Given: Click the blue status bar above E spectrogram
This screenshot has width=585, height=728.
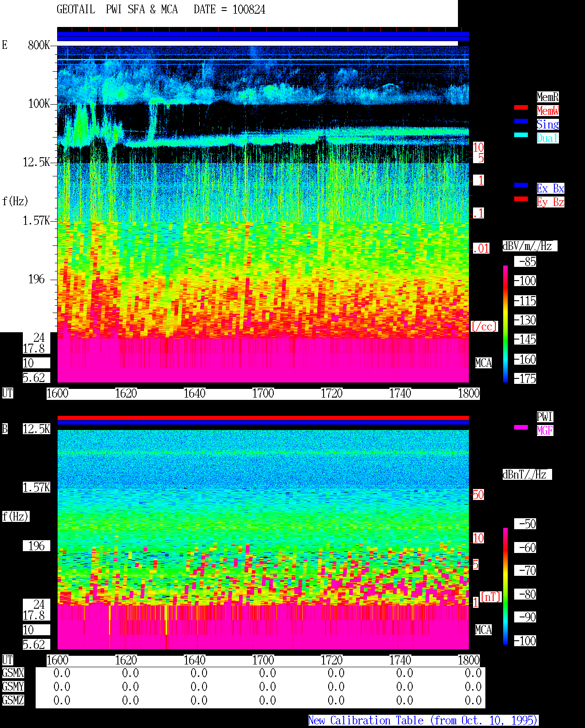Looking at the screenshot, I should (263, 36).
